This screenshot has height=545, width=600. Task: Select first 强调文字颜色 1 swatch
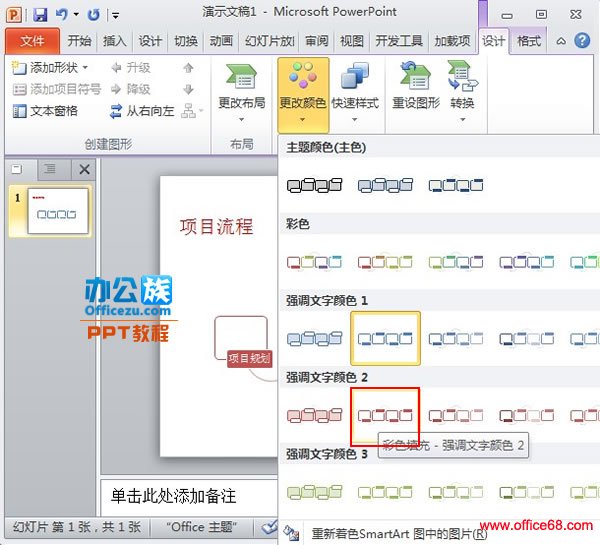[x=315, y=338]
